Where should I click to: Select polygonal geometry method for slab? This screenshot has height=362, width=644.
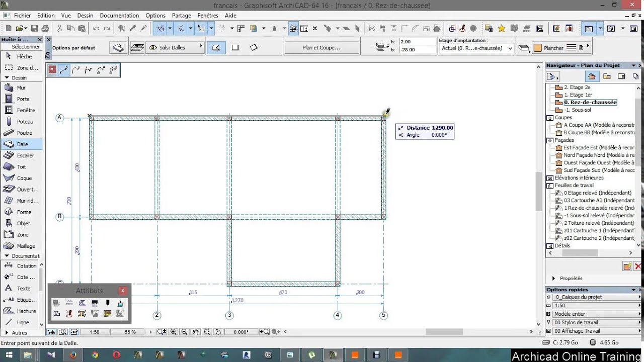(216, 48)
